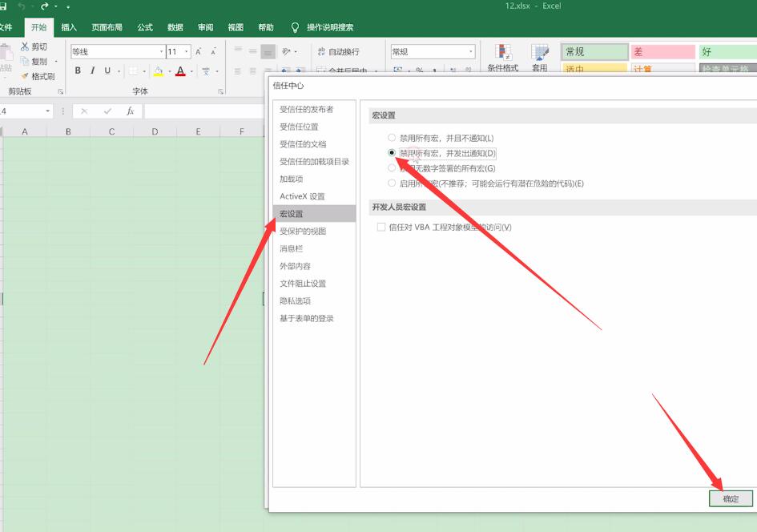Viewport: 757px width, 532px height.
Task: Expand the underline style dropdown arrow
Action: coord(119,71)
